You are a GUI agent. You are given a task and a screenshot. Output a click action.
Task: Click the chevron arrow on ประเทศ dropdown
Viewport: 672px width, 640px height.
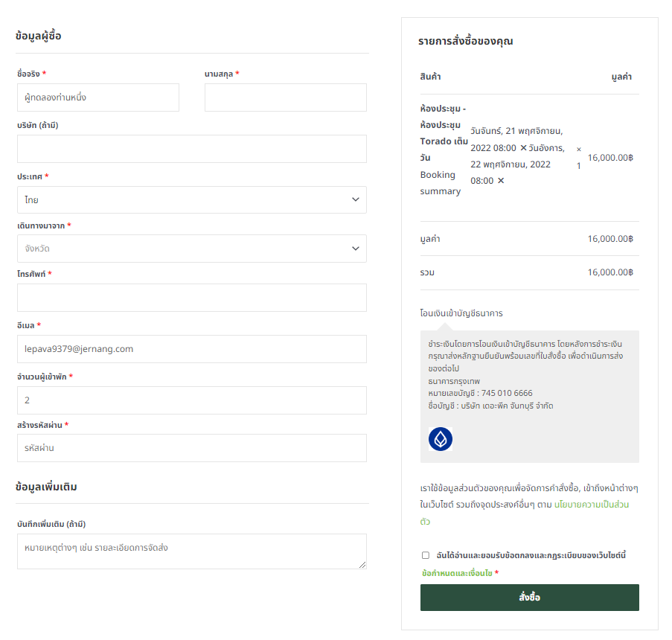356,199
